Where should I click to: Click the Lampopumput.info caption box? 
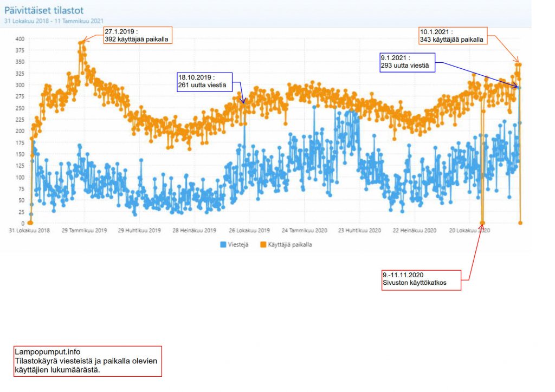(x=88, y=361)
